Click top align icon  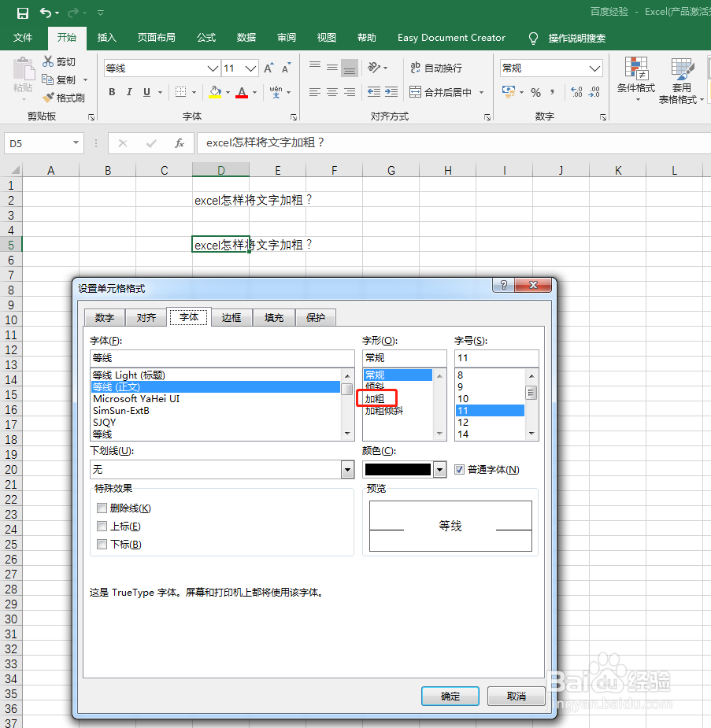tap(315, 68)
